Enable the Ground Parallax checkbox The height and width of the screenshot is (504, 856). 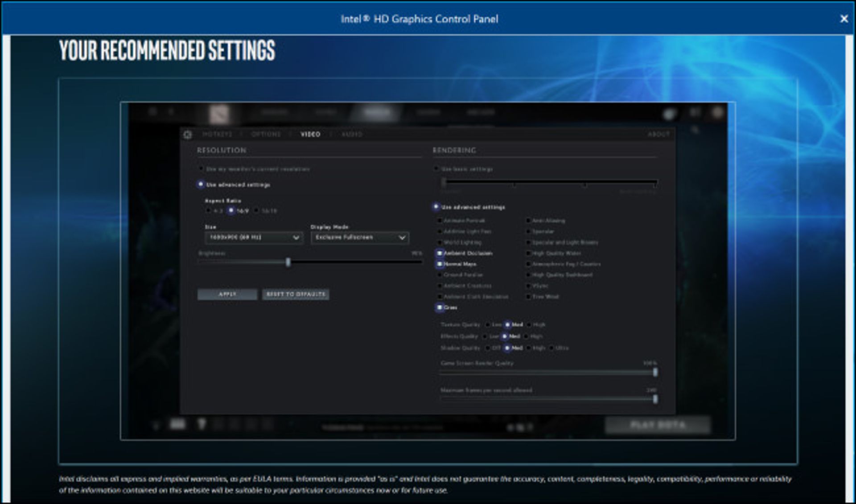point(440,275)
